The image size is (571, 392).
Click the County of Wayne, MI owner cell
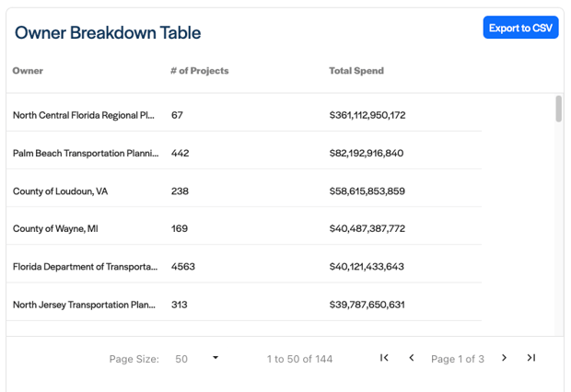[55, 229]
